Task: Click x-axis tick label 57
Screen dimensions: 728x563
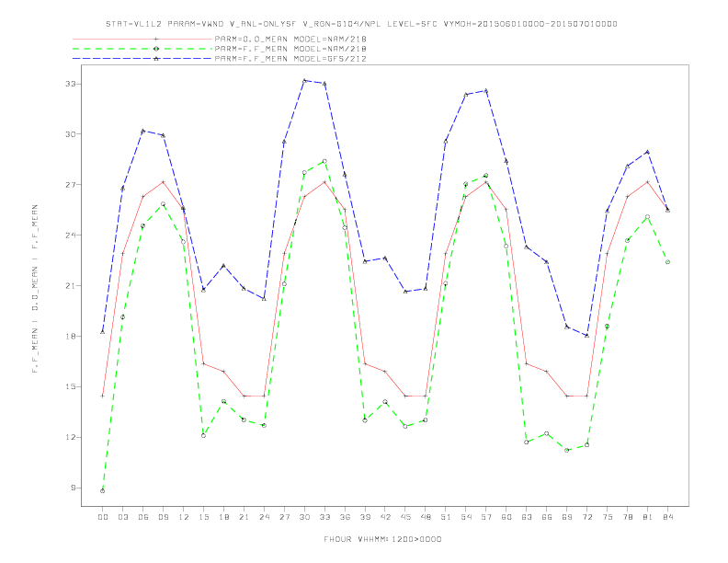Action: (486, 517)
